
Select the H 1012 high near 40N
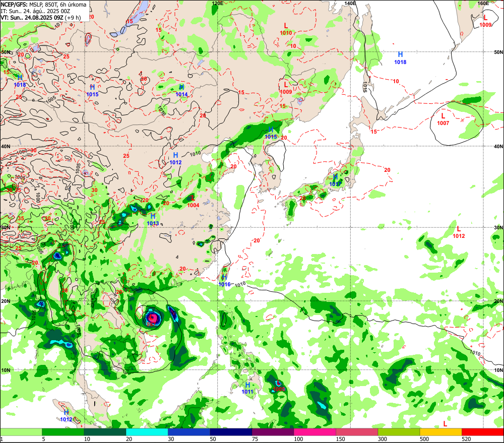click(175, 159)
